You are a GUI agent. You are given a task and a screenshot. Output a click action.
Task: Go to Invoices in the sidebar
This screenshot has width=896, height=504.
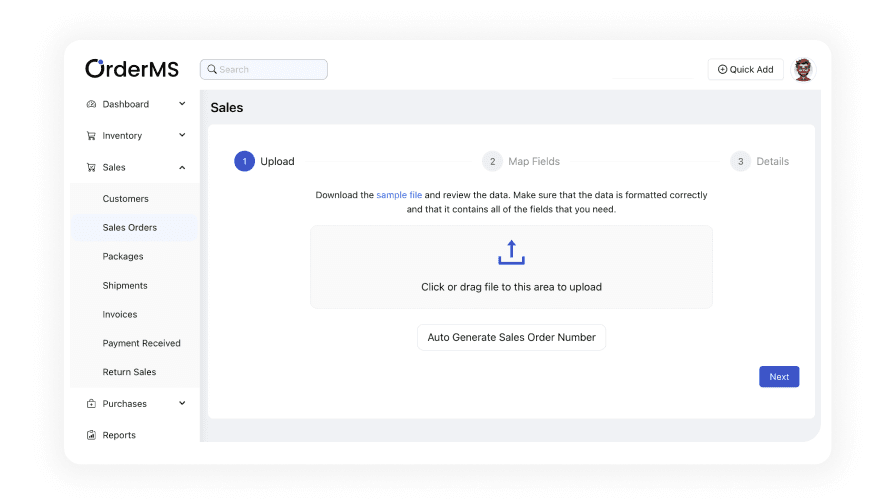click(x=120, y=315)
